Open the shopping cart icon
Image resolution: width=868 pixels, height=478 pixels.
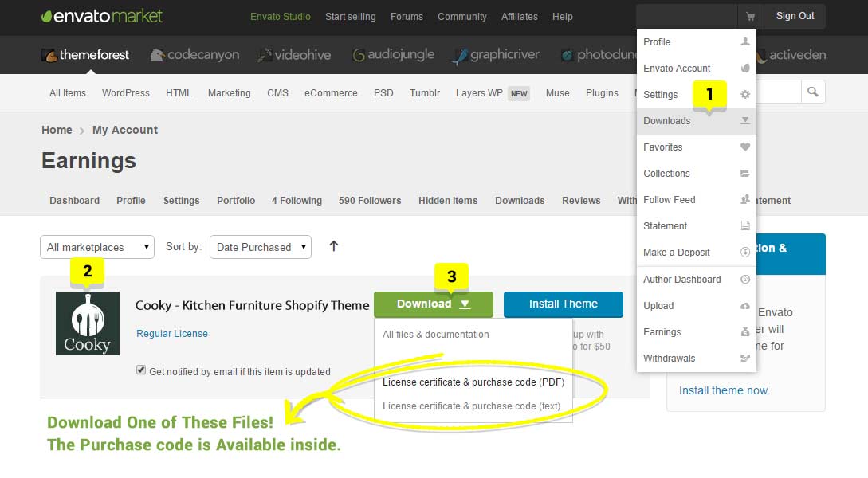(750, 16)
